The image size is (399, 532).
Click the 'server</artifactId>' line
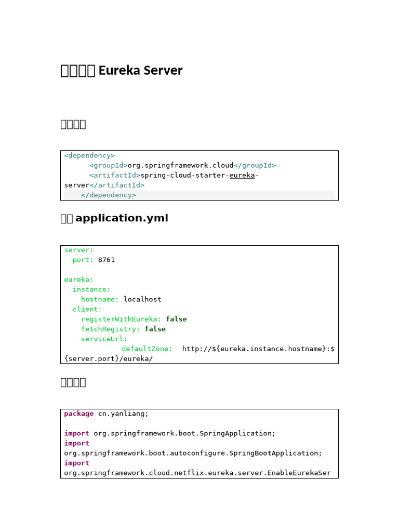[x=104, y=185]
